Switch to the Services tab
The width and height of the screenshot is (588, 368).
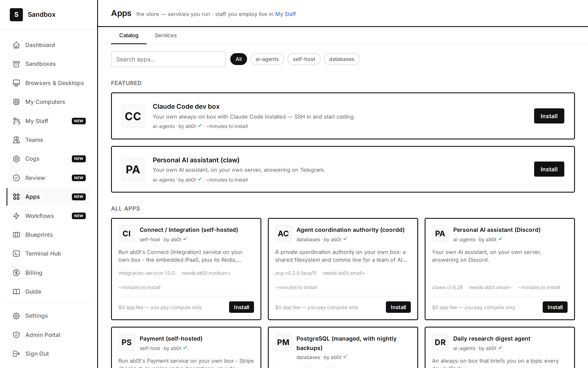click(x=166, y=36)
